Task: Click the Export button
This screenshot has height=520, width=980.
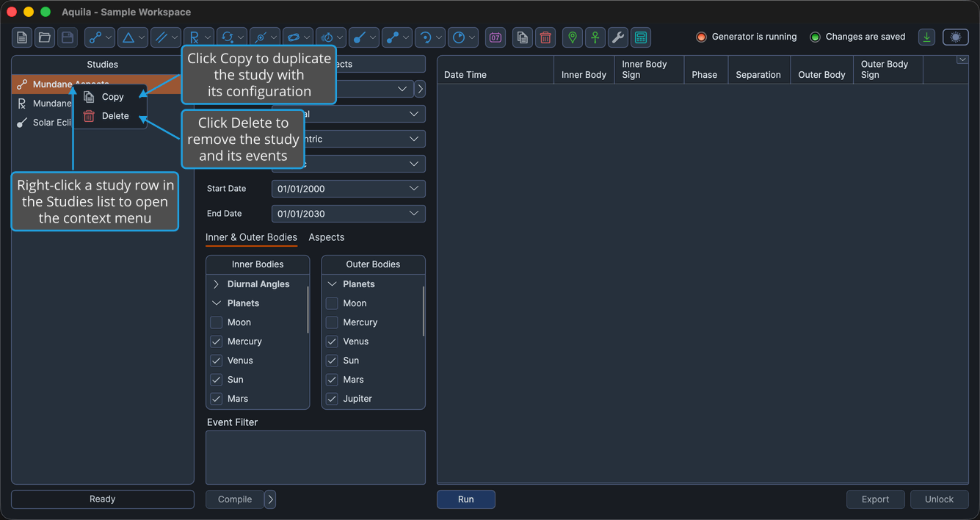Action: [x=875, y=499]
